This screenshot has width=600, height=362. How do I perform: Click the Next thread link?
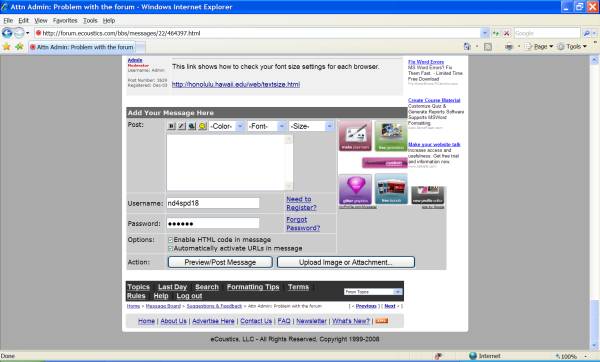(390, 306)
